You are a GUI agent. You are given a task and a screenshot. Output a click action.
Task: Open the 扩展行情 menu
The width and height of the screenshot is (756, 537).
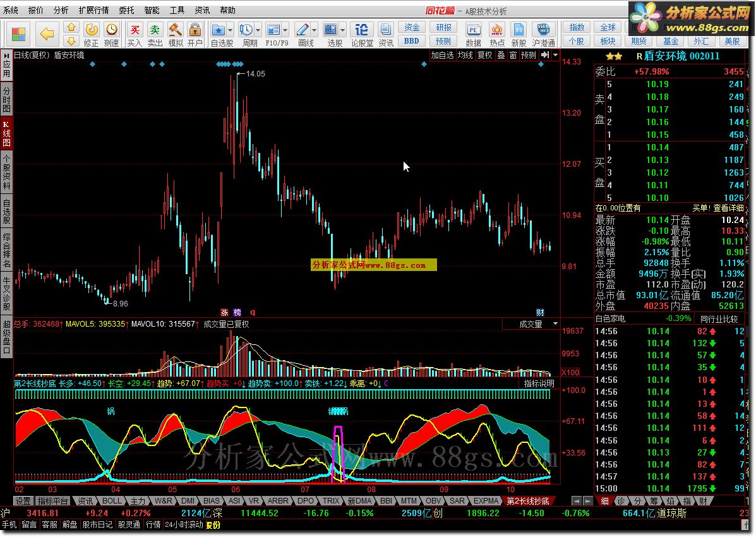(x=93, y=10)
